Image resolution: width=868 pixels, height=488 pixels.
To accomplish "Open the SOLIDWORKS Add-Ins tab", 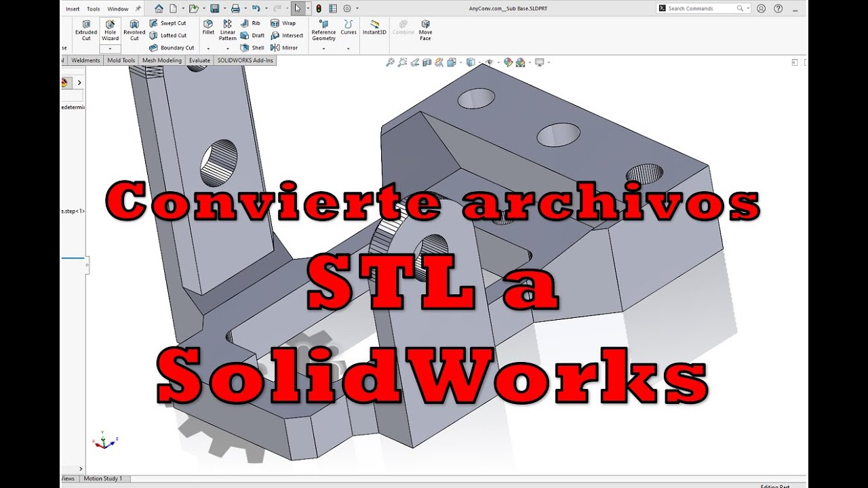I will pos(245,60).
